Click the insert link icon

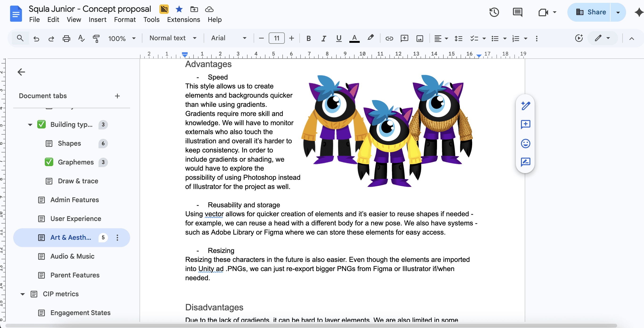(x=389, y=38)
